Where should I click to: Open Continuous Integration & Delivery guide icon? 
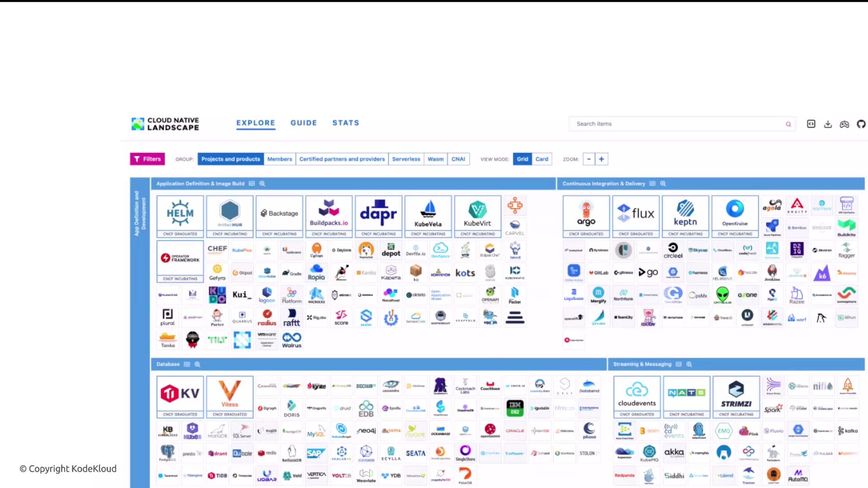point(652,183)
